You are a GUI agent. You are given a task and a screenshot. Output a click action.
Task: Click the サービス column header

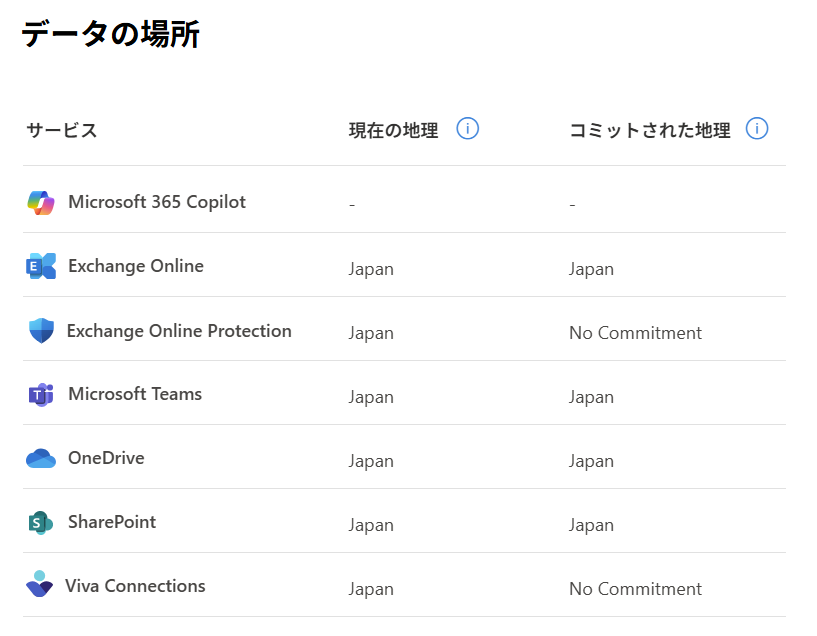point(62,129)
